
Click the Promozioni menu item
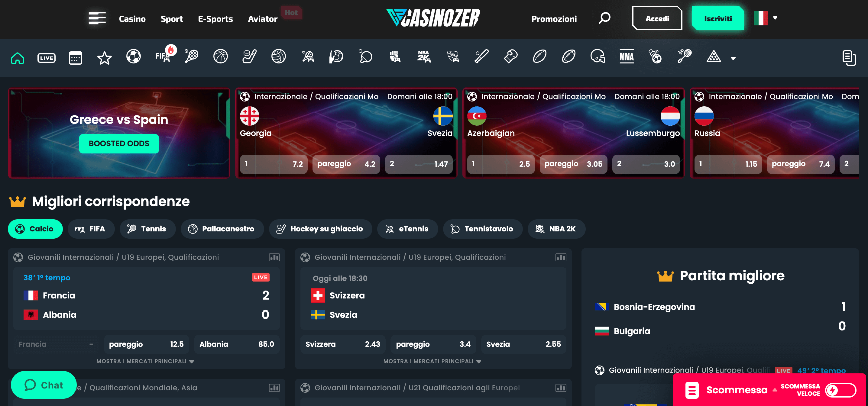click(554, 19)
